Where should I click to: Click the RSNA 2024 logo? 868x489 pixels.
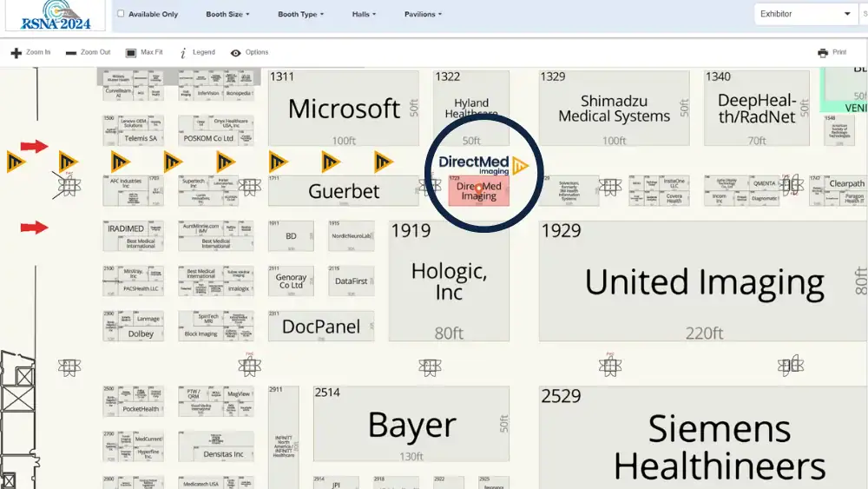56,15
